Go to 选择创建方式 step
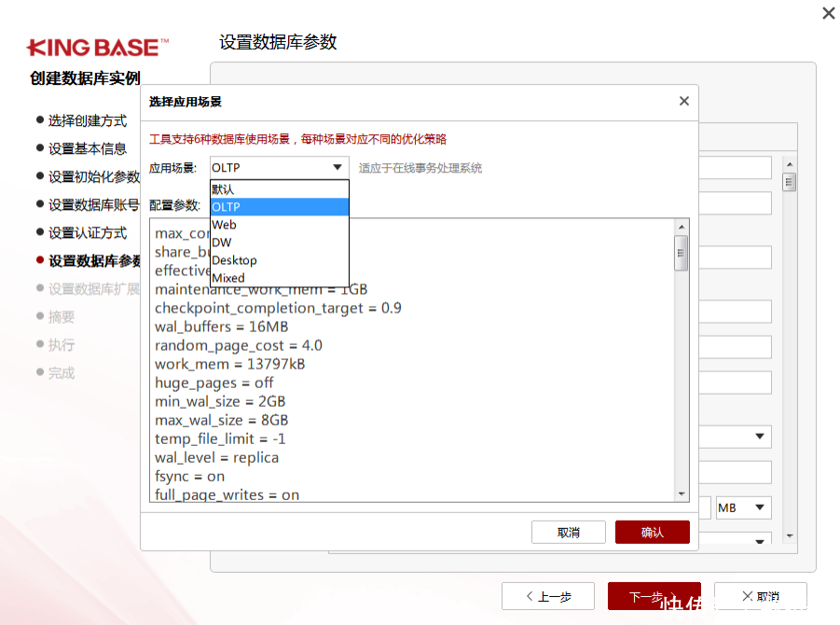 coord(87,120)
